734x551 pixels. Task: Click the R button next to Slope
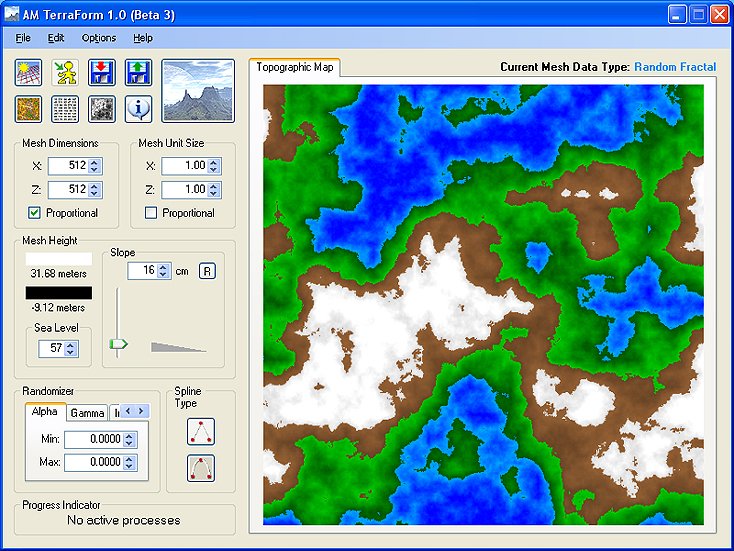pyautogui.click(x=207, y=271)
